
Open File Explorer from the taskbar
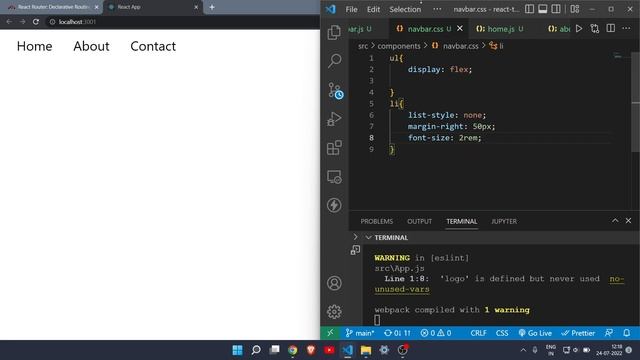(x=366, y=350)
